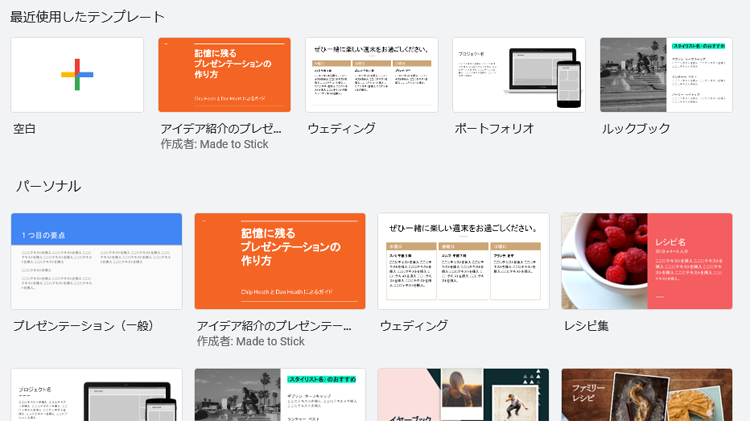Click the ウェディング label in パーソナル section

pos(414,326)
